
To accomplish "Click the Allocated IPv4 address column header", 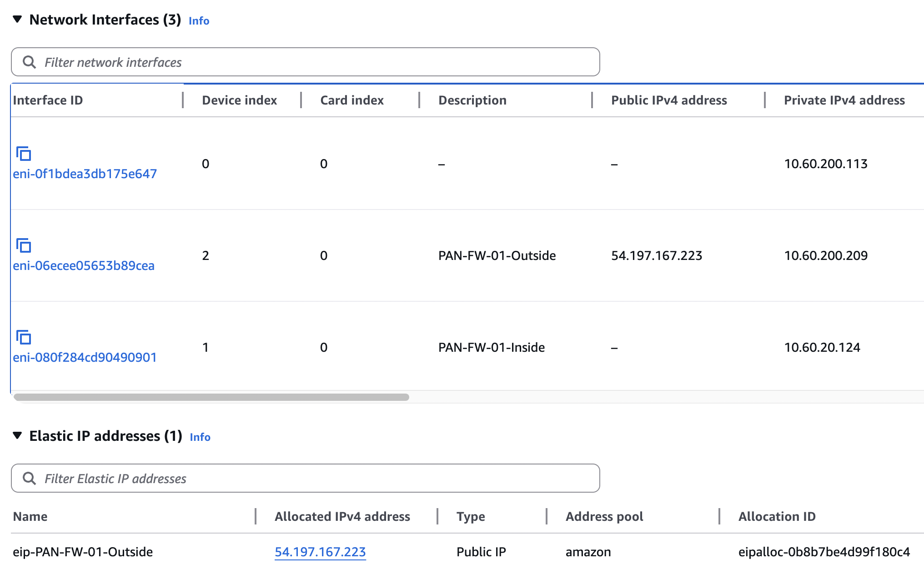I will [x=342, y=516].
